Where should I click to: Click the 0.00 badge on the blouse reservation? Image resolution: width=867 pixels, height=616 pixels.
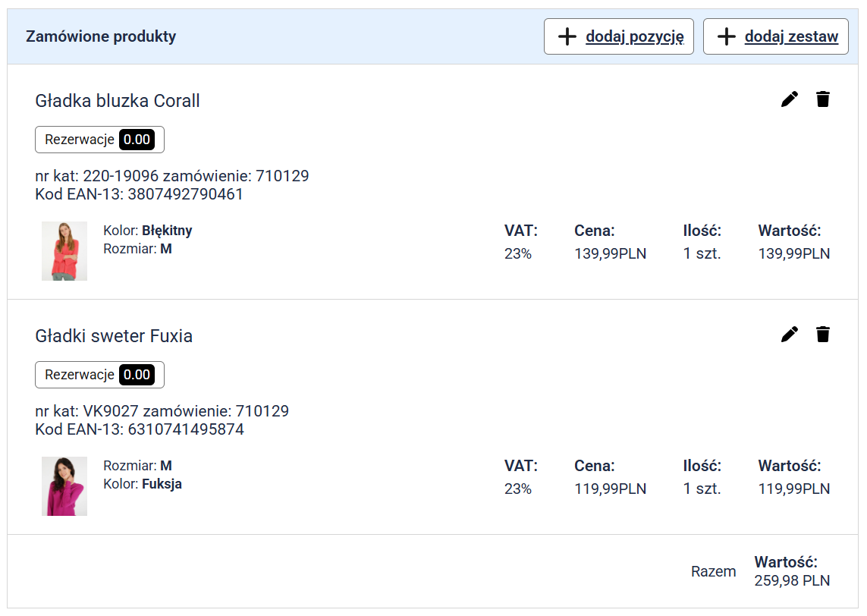pos(137,140)
